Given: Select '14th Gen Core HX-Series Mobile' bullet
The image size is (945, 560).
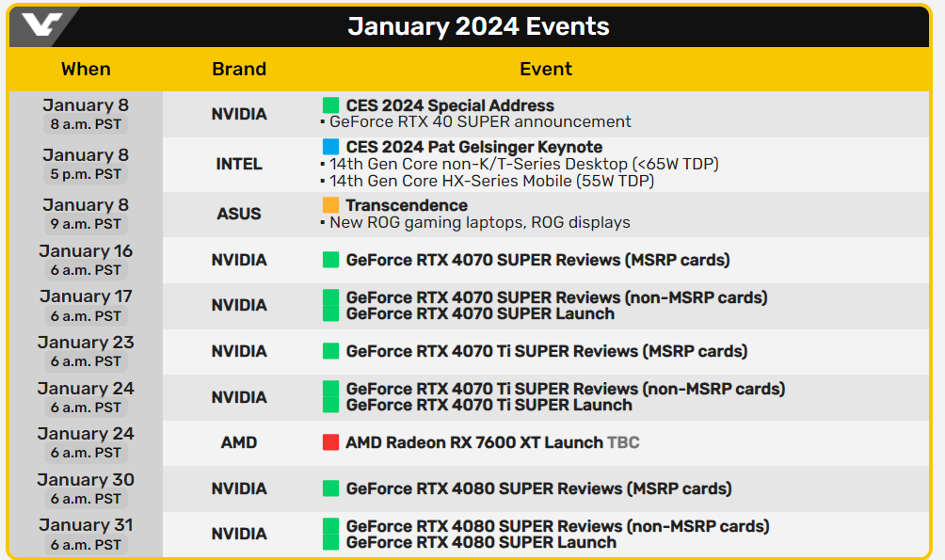Looking at the screenshot, I should 491,181.
